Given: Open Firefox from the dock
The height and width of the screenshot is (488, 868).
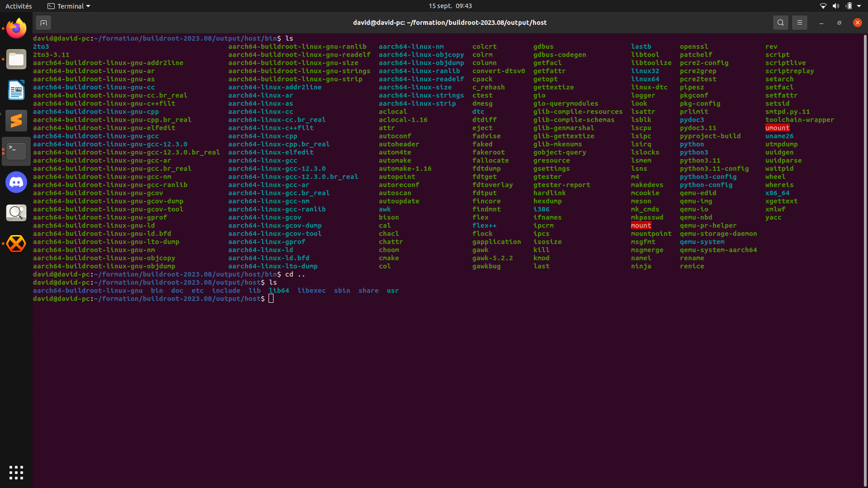Looking at the screenshot, I should 16,28.
